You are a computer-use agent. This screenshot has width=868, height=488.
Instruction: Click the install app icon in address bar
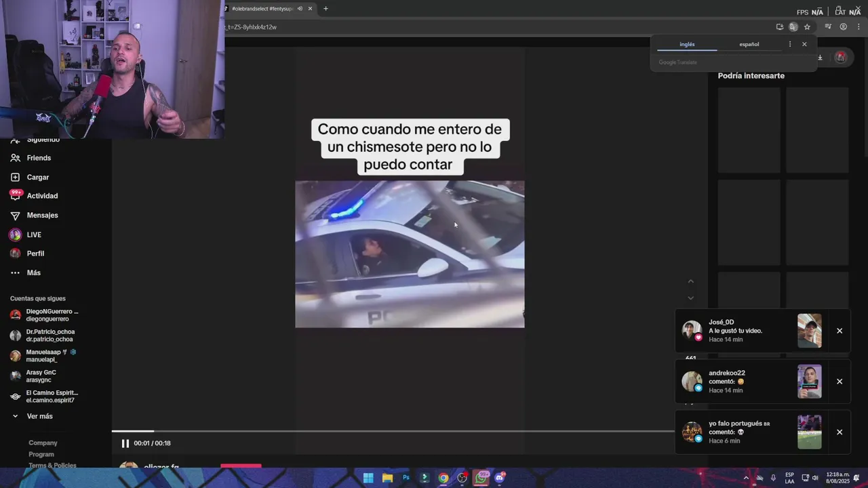(x=780, y=27)
